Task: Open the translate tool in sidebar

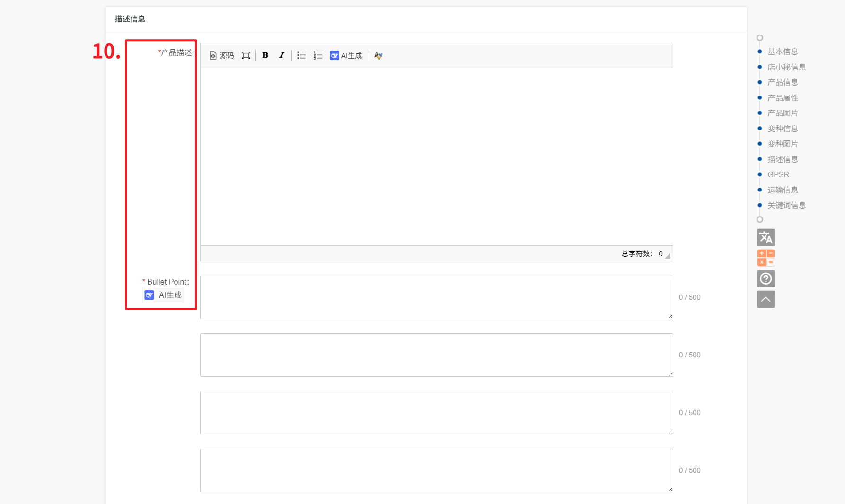Action: (766, 237)
